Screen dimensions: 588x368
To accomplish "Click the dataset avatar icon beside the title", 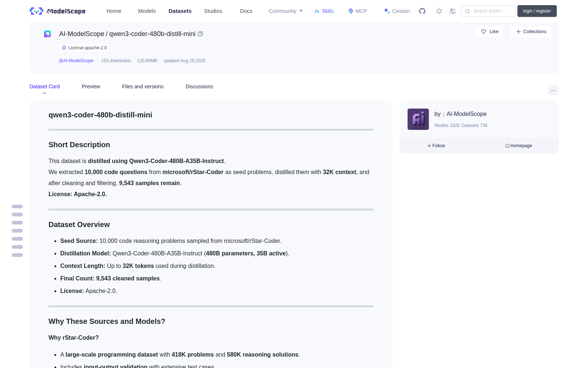I will pos(47,34).
